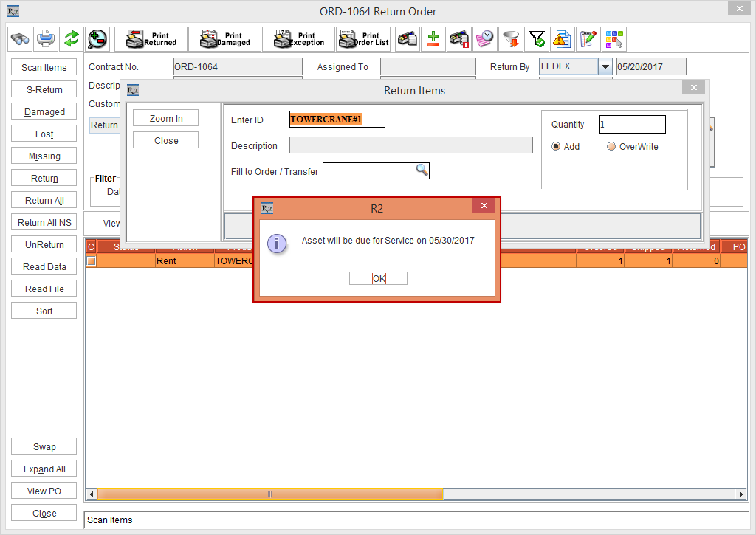Click the green refresh arrows icon

[71, 38]
